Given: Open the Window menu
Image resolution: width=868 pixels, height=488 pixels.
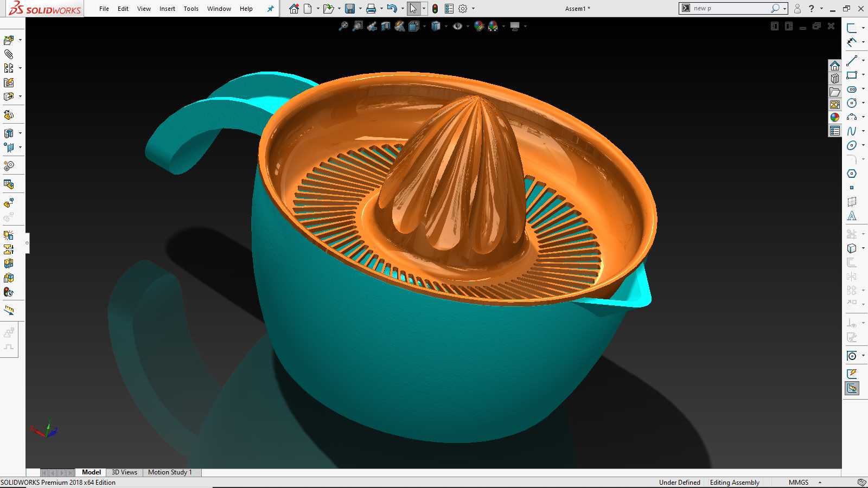Looking at the screenshot, I should (219, 9).
